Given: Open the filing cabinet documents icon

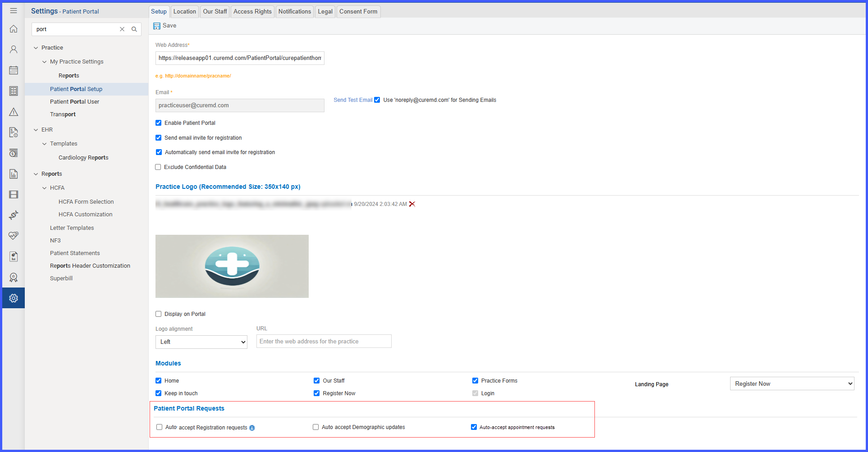Looking at the screenshot, I should click(x=14, y=91).
